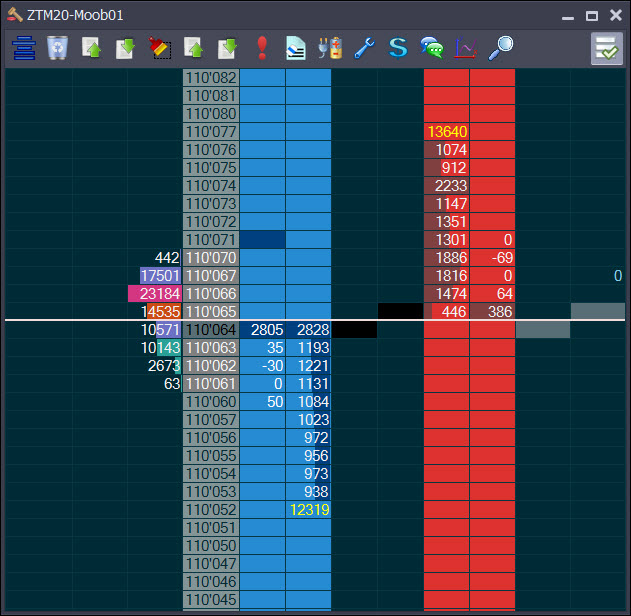Open the chat speech bubbles icon
This screenshot has width=631, height=616.
[432, 47]
